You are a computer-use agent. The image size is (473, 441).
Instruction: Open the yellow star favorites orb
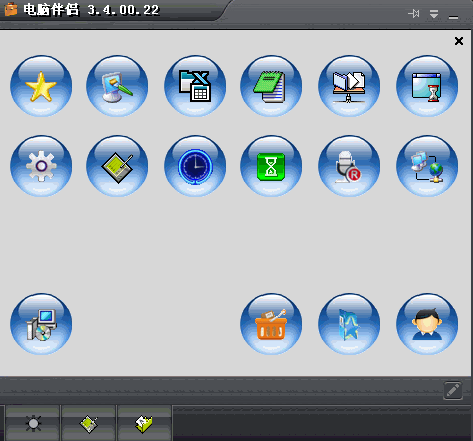[41, 86]
